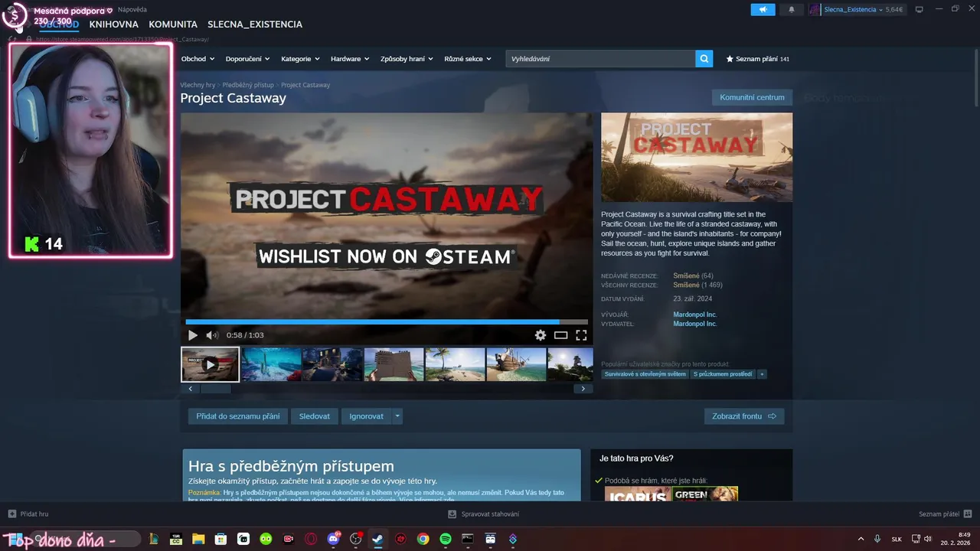Viewport: 980px width, 551px height.
Task: Open the publisher Mardonpol Inc. link
Action: [695, 324]
